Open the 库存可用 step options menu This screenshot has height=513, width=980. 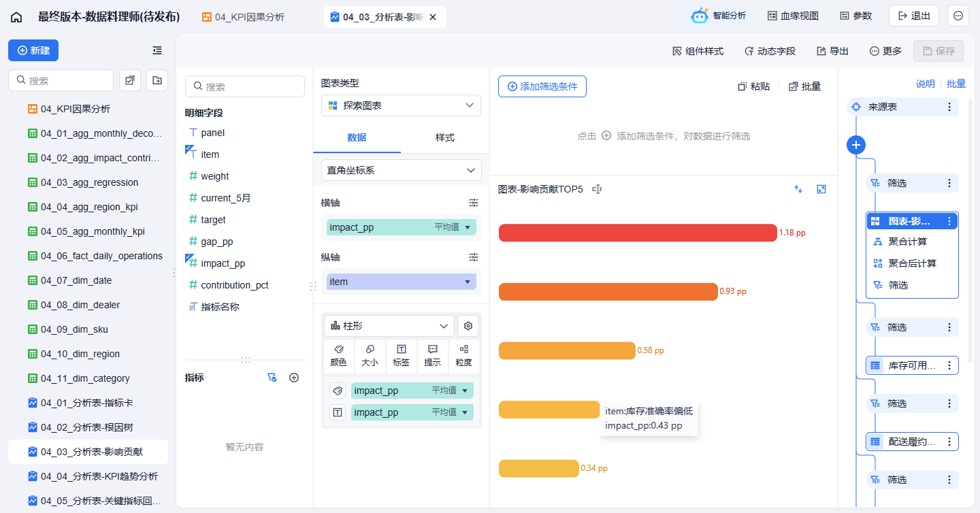[x=949, y=365]
